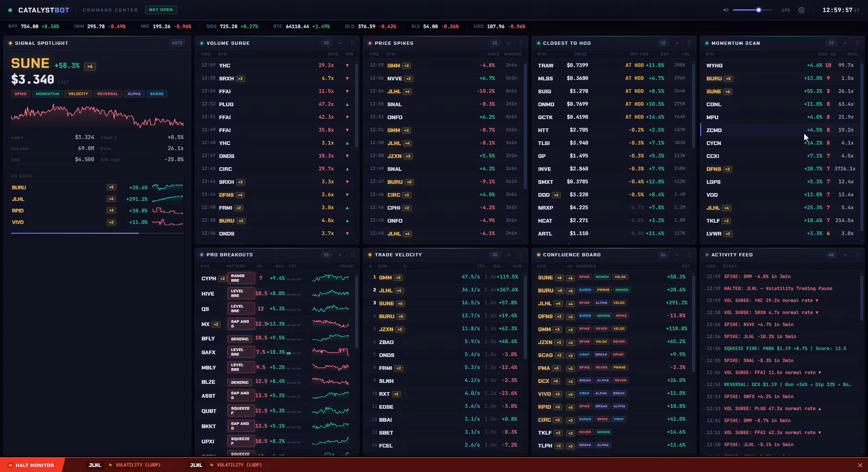The width and height of the screenshot is (868, 472).
Task: Toggle the MKT OPEN status badge
Action: pos(161,10)
